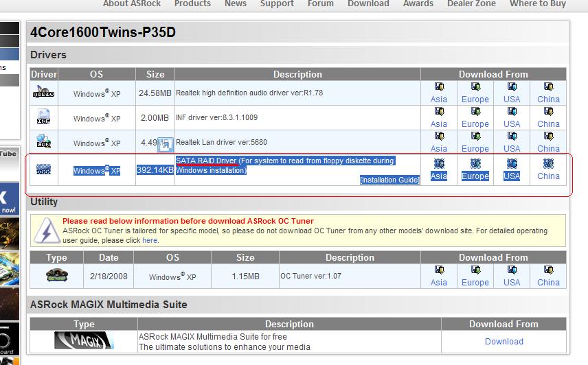Click the 'here' user guide link
The image size is (588, 365).
150,241
